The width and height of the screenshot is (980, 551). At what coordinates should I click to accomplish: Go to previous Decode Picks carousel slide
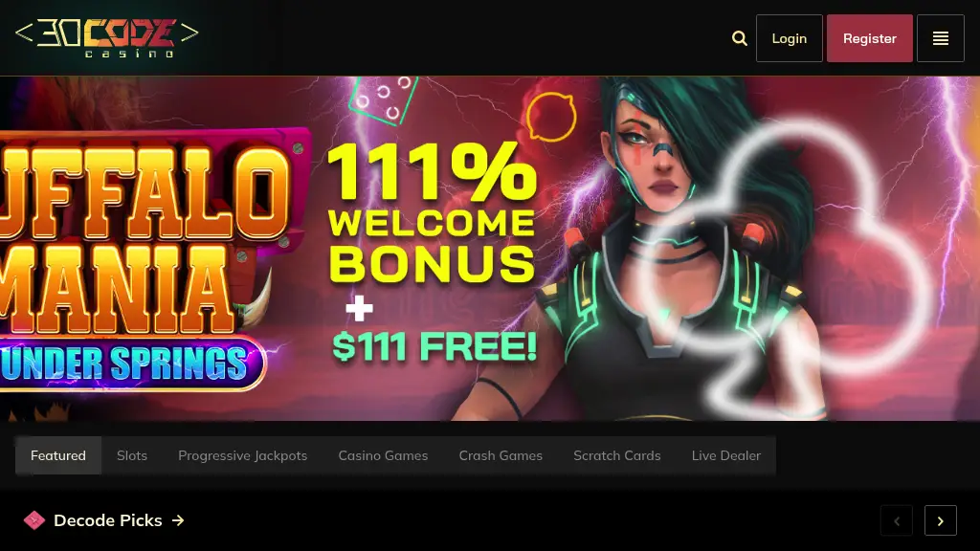896,520
